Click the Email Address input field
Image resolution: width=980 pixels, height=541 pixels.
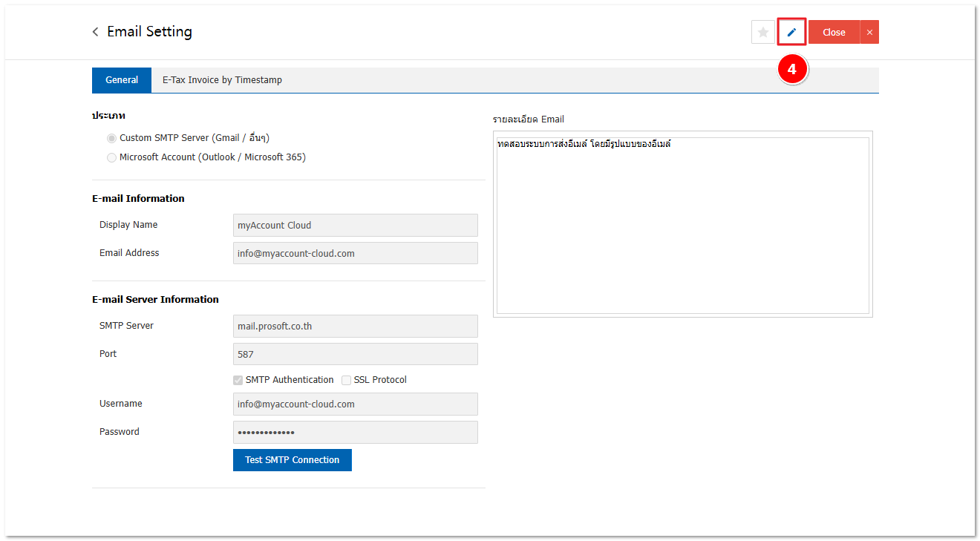[355, 253]
